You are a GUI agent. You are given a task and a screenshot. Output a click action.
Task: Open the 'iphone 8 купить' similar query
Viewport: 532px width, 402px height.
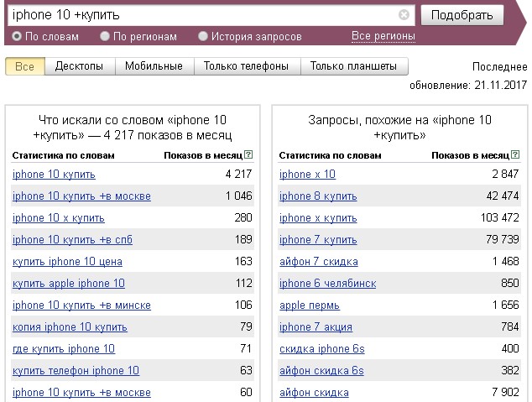click(x=318, y=196)
